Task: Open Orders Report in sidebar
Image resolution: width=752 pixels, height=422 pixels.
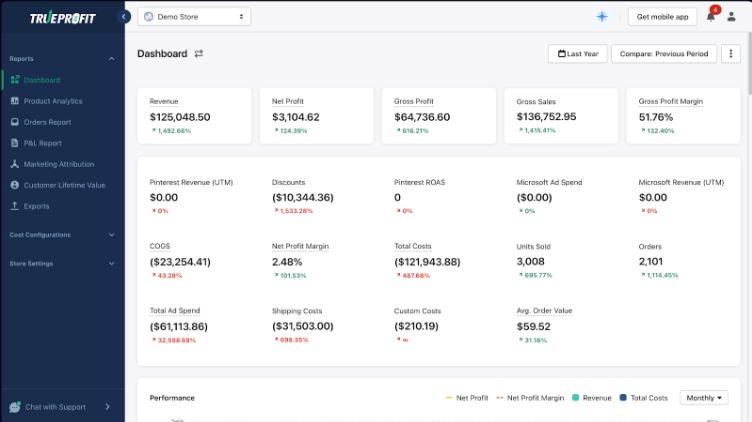Action: click(x=47, y=122)
